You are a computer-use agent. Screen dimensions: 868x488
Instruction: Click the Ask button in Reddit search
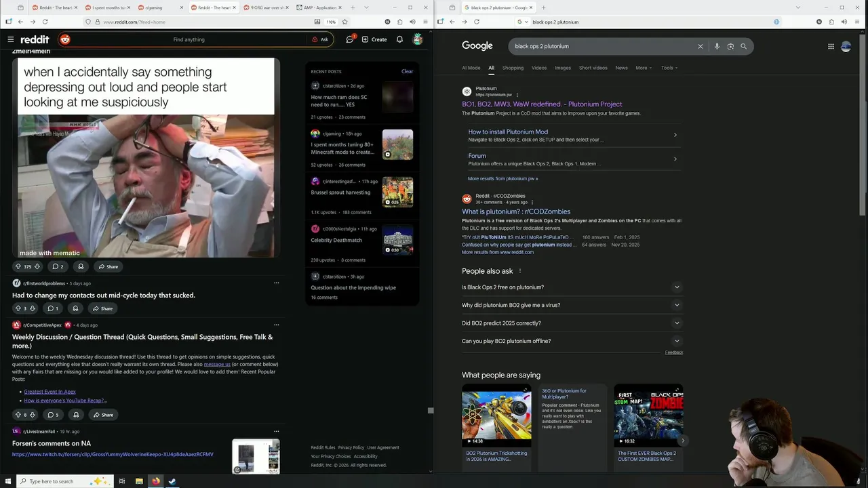tap(320, 39)
